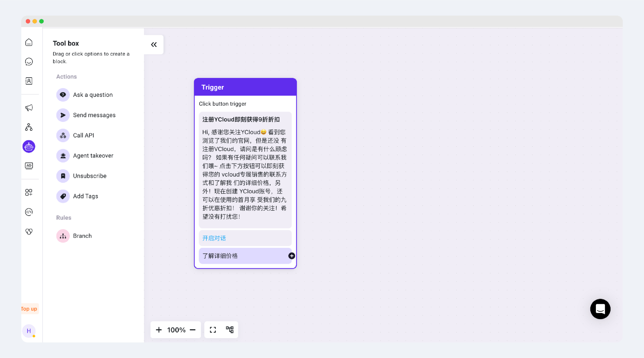Open the AD sidebar icon
The image size is (644, 358).
(x=29, y=166)
